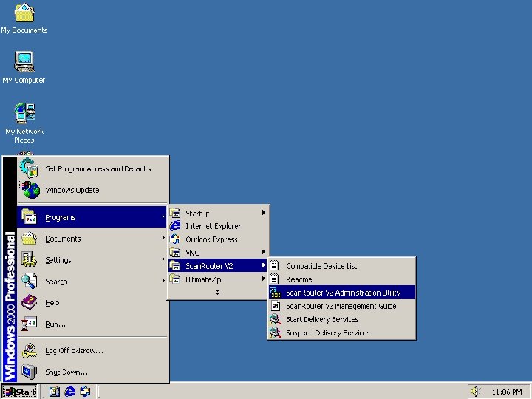Expand the ScanRouter V2 submenu arrow
The image size is (532, 399).
point(264,265)
